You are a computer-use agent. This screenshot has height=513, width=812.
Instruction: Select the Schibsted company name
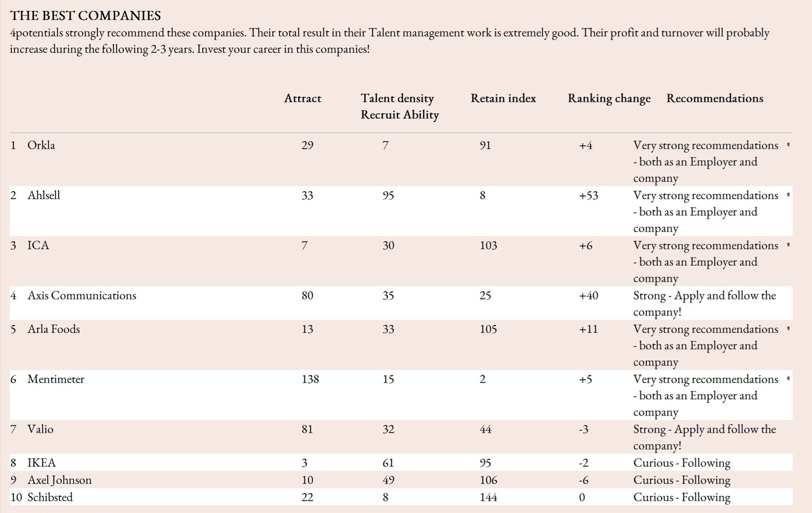(50, 497)
